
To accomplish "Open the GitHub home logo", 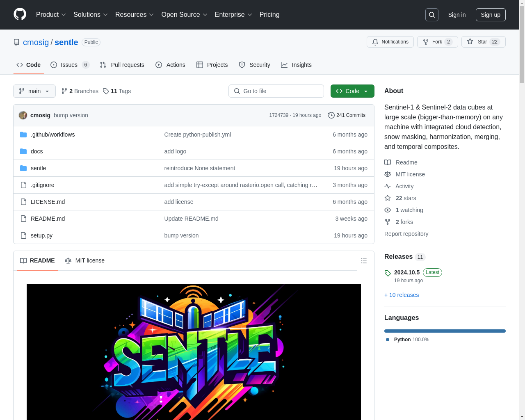I will (x=20, y=14).
